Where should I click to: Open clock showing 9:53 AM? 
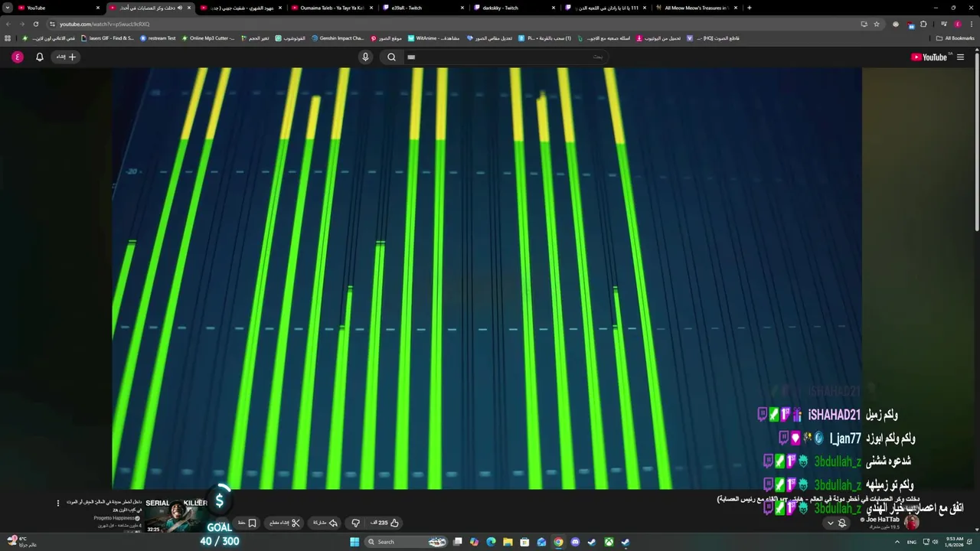point(953,542)
